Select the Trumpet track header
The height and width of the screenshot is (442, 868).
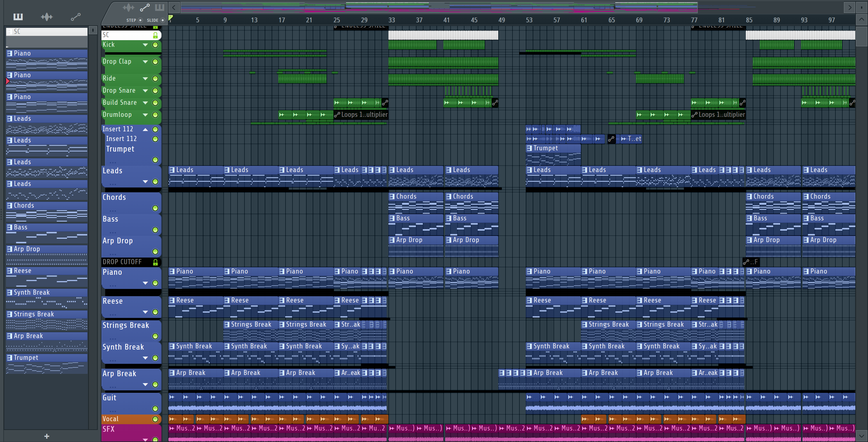[133, 154]
